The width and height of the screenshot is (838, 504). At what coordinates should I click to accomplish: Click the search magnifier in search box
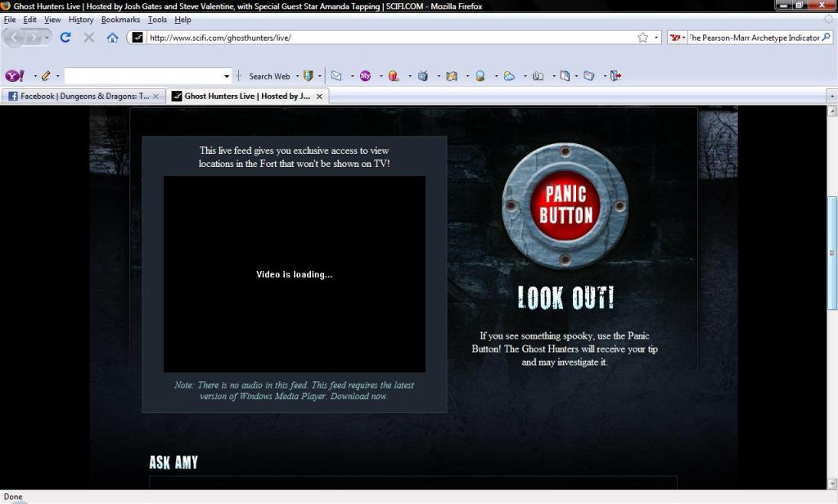[x=827, y=38]
